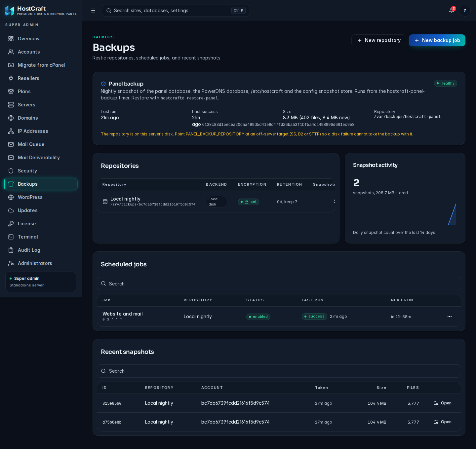Screen dimensions: 476x449
Task: Click the License key icon in sidebar
Action: [11, 224]
